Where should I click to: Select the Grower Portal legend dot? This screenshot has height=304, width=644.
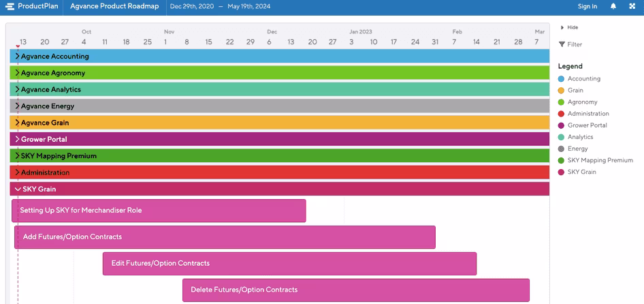pos(561,125)
